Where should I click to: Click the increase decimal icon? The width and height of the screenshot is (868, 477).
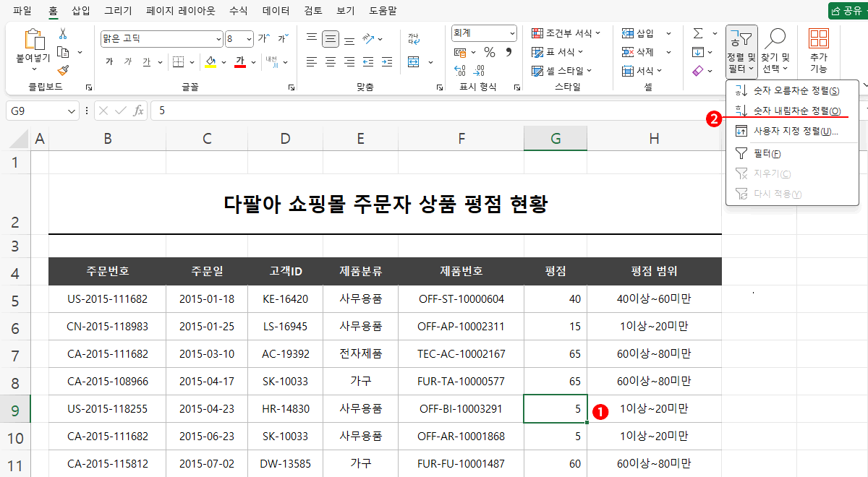tap(459, 71)
